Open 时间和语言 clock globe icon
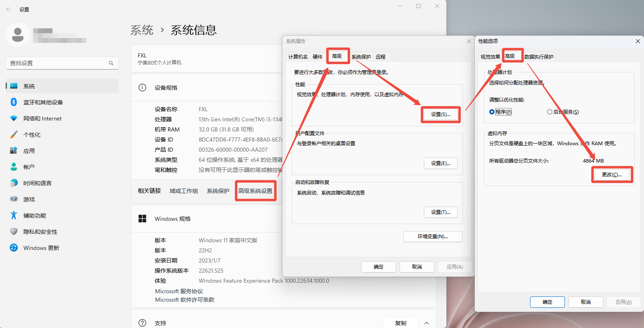 (x=14, y=183)
